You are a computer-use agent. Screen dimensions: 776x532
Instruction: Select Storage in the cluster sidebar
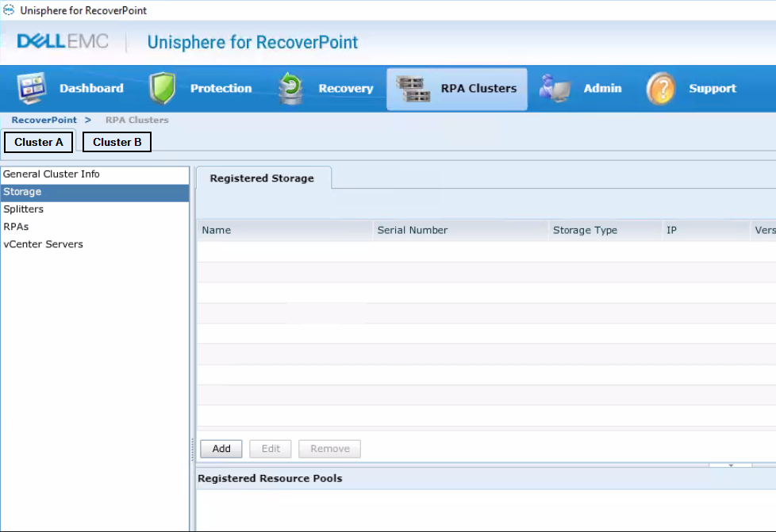tap(22, 191)
